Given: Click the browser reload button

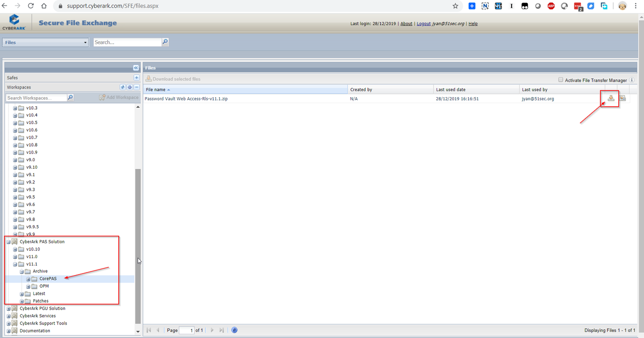Looking at the screenshot, I should 31,6.
